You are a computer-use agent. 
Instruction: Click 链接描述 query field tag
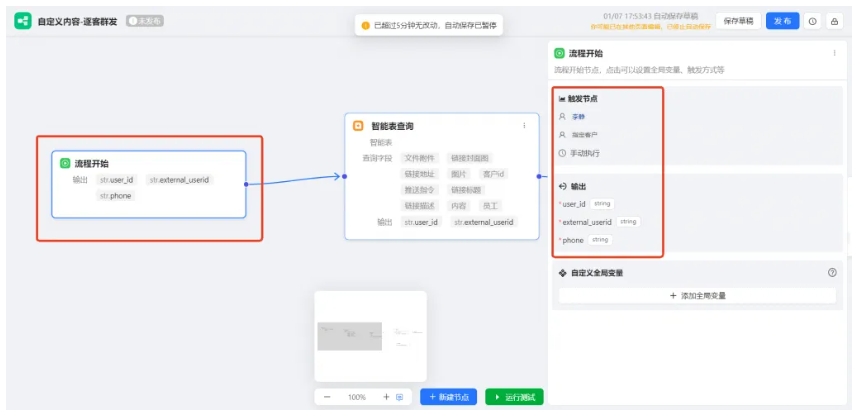tap(420, 206)
